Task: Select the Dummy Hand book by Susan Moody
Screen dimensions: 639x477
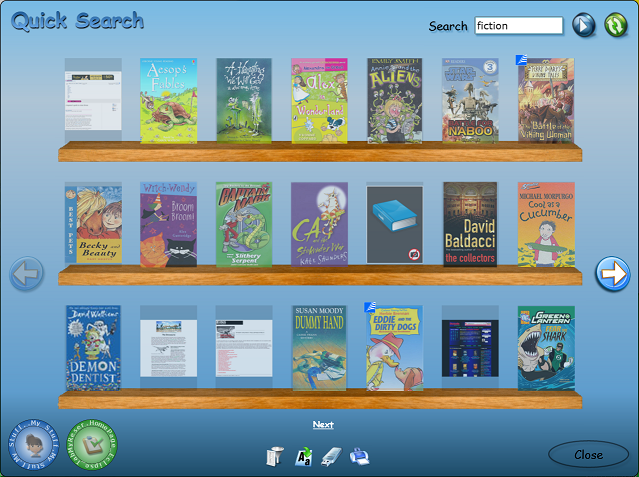Action: click(x=319, y=348)
